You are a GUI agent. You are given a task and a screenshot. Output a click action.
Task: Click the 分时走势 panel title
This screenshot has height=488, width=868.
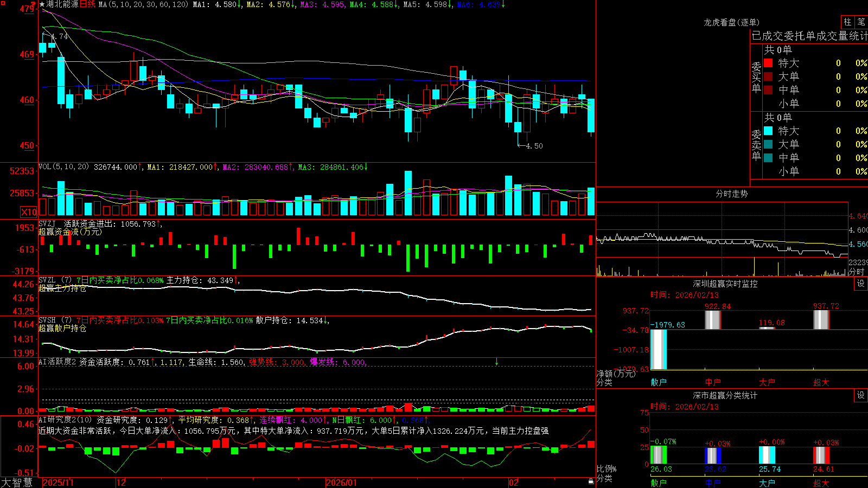tap(731, 194)
